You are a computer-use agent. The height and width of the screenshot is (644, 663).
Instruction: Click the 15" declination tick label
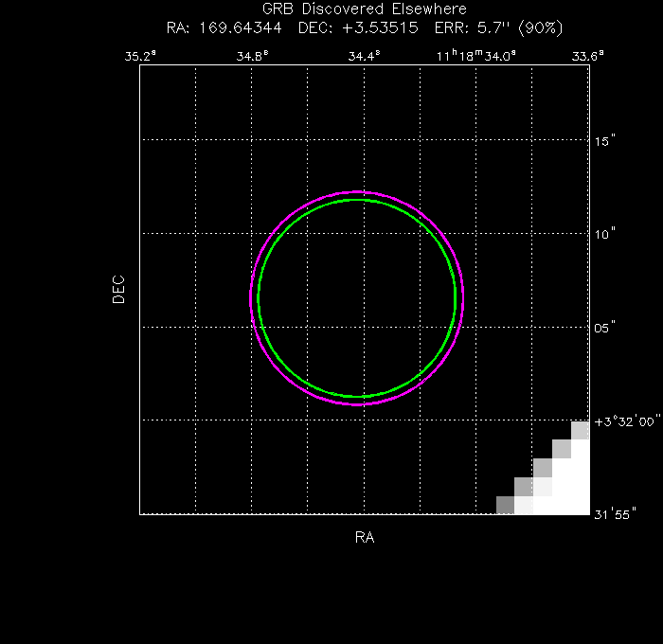pyautogui.click(x=604, y=141)
